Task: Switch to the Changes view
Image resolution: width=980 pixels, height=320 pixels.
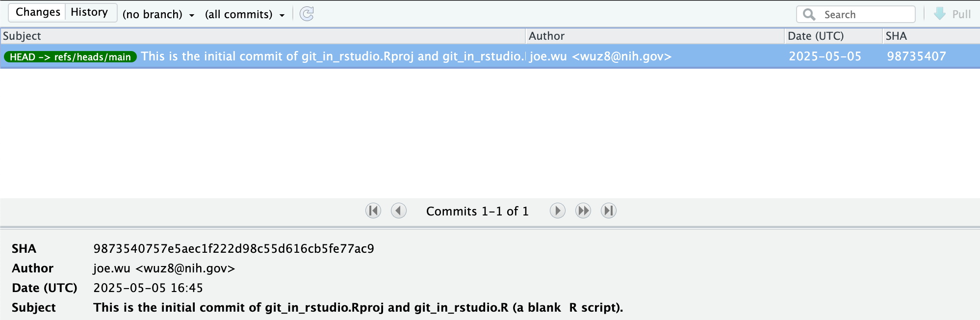Action: click(x=38, y=12)
